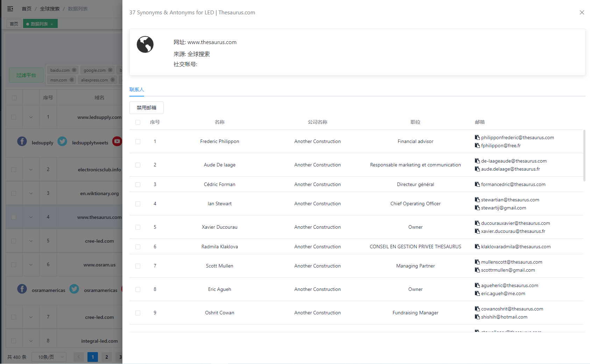The image size is (590, 364).
Task: Expand the cree-led.com row 5 chevron
Action: click(31, 241)
